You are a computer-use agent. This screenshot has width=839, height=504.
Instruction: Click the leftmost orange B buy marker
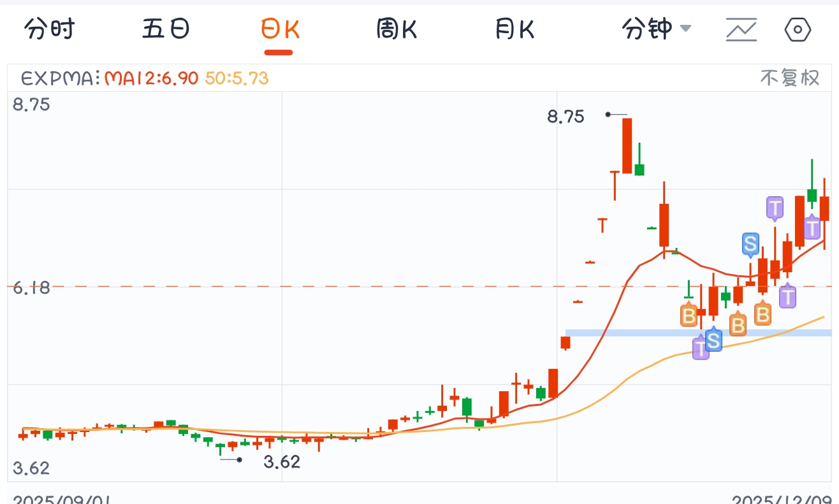[689, 315]
